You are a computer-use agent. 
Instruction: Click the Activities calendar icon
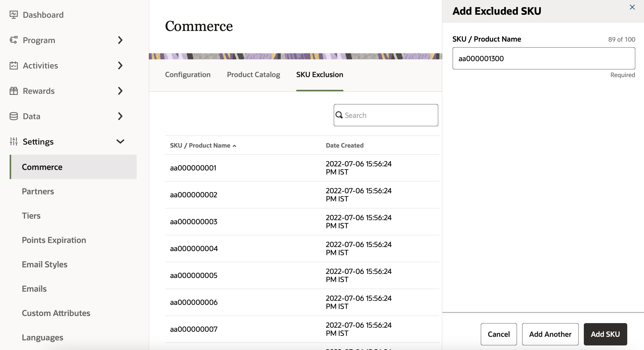click(x=13, y=65)
